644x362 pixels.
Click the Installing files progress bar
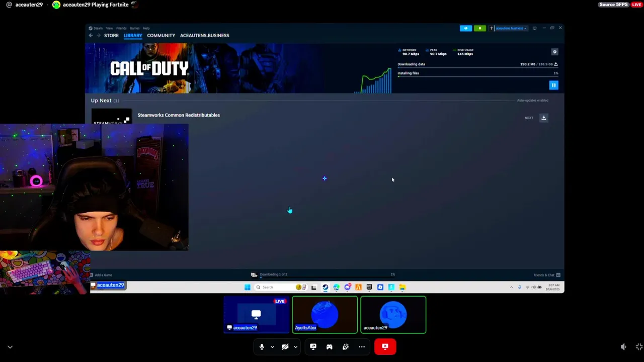tap(477, 76)
